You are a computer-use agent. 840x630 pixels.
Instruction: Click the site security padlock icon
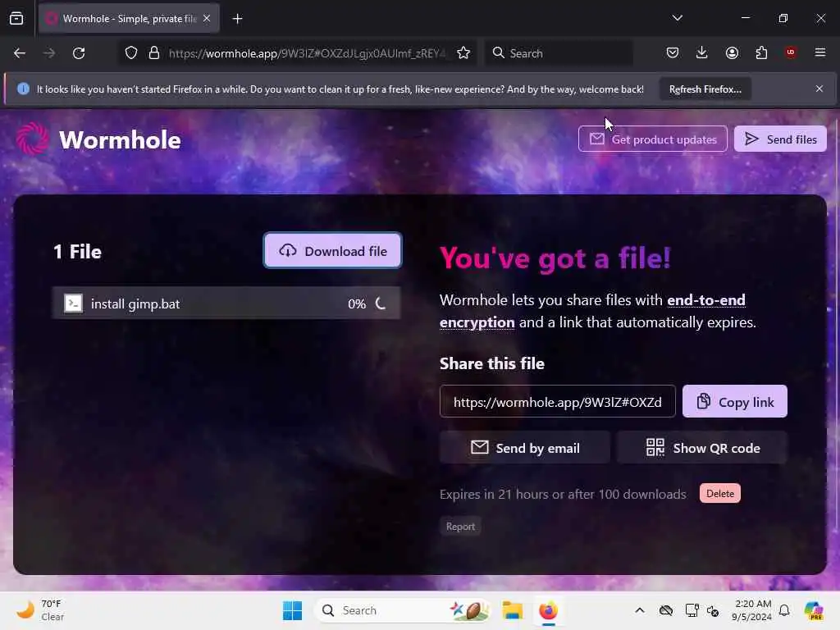pos(154,53)
